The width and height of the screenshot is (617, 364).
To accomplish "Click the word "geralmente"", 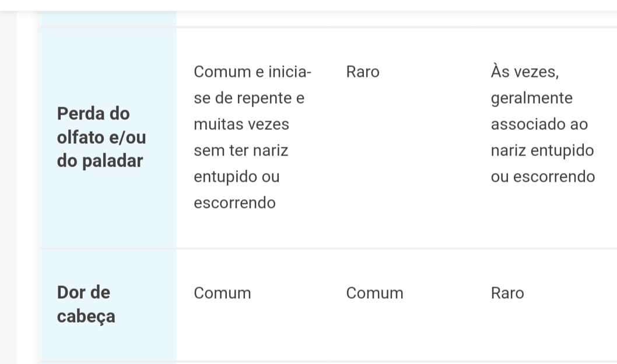I will click(531, 98).
